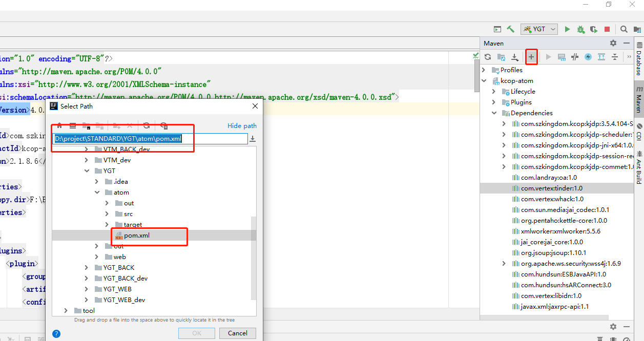Screen dimensions: 644x341
Task: Add Maven project with plus icon
Action: (x=531, y=57)
